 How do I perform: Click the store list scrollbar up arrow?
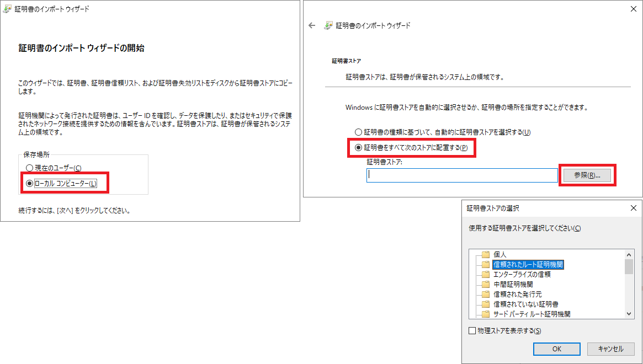tap(629, 255)
